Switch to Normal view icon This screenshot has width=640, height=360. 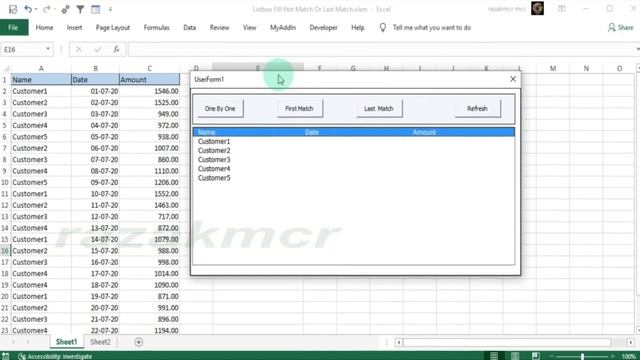(494, 356)
